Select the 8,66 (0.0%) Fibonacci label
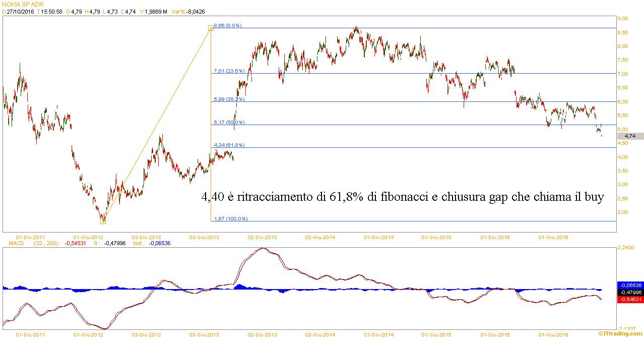644x337 pixels. tap(228, 25)
